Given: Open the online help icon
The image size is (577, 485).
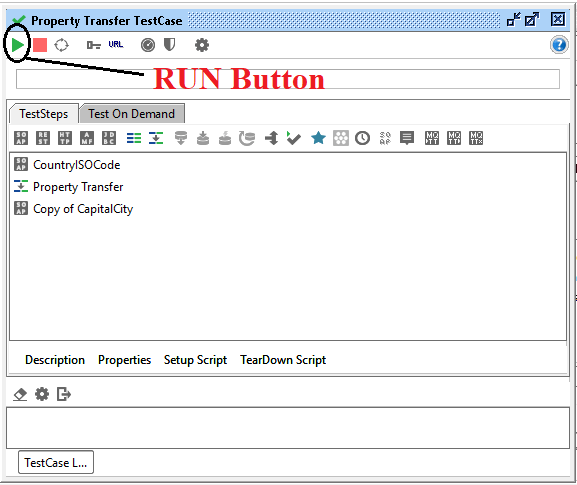Looking at the screenshot, I should pos(559,45).
